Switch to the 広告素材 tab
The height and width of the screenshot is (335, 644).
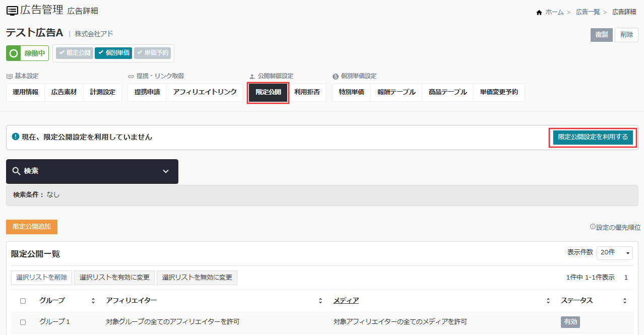[64, 93]
